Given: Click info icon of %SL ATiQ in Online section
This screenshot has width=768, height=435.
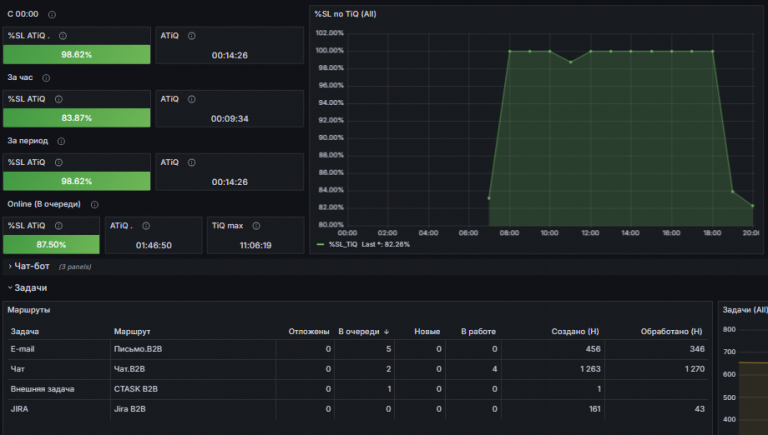Looking at the screenshot, I should [x=59, y=226].
